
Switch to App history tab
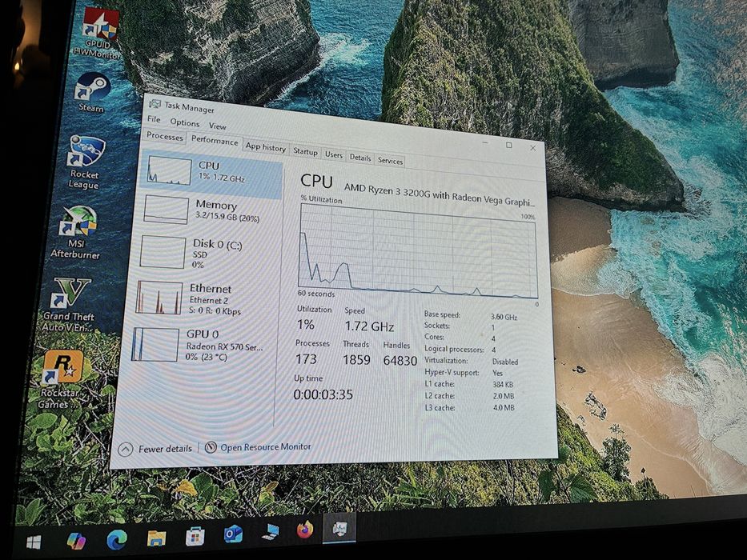[265, 147]
